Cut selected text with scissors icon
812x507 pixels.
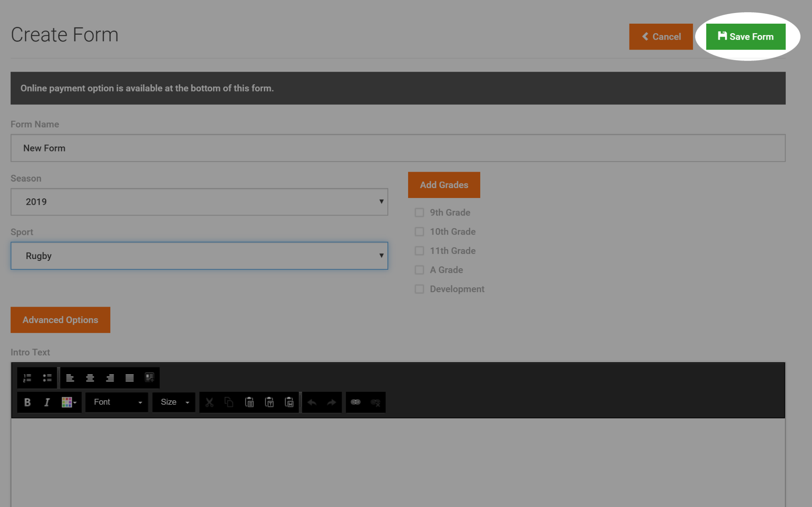click(x=209, y=402)
